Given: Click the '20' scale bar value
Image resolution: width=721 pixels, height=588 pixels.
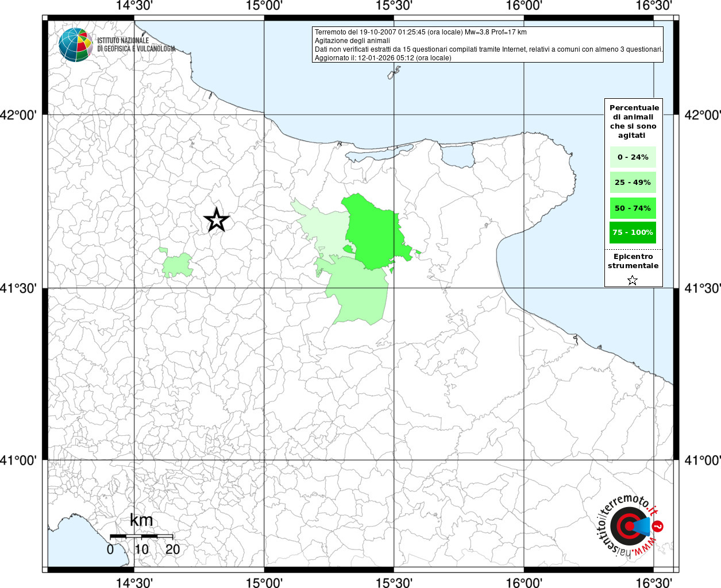Looking at the screenshot, I should pos(172,549).
